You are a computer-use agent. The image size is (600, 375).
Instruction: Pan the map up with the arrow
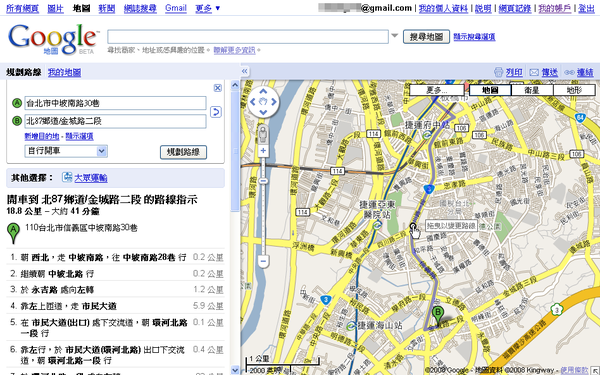[263, 91]
